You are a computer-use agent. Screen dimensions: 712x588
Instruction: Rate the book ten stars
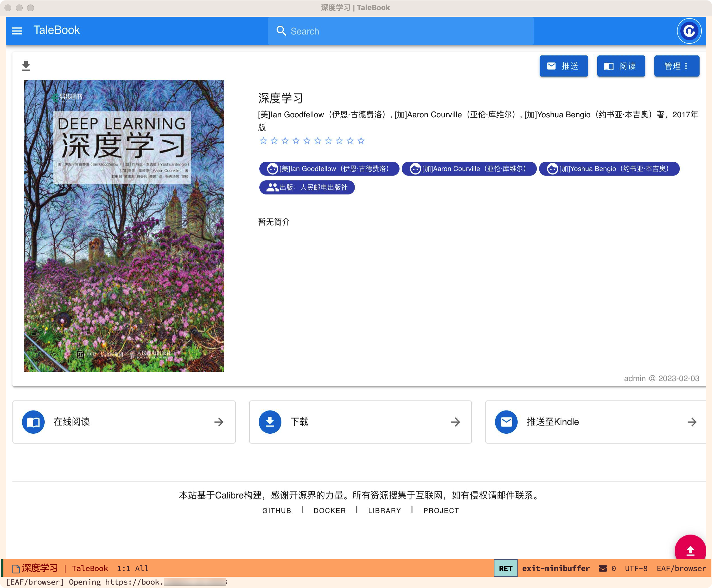(x=361, y=141)
